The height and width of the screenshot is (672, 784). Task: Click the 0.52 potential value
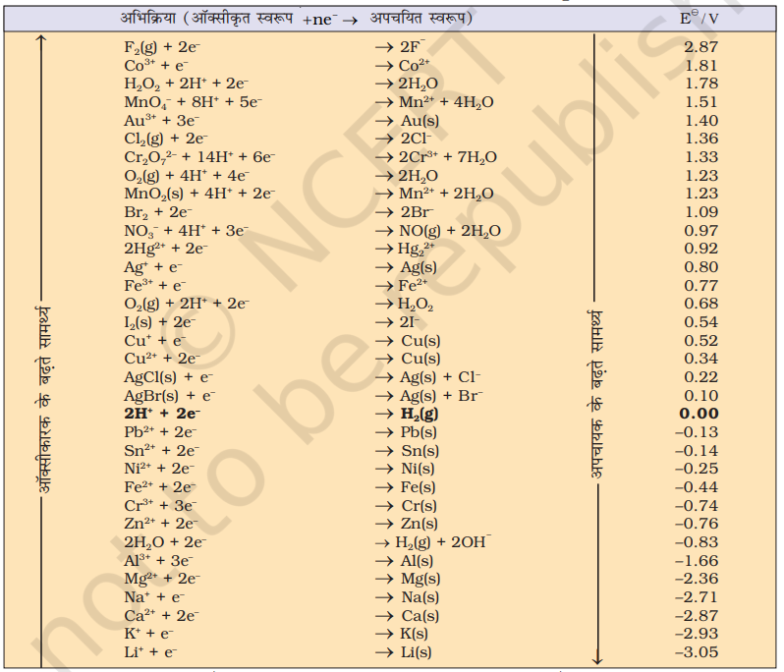tap(701, 341)
